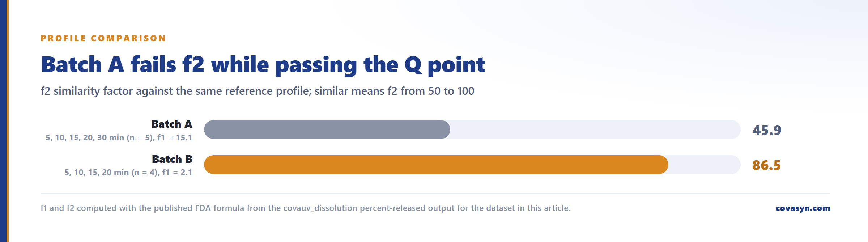Viewport: 868px width, 242px height.
Task: Click the headline Batch A fails f2
Action: (x=263, y=65)
